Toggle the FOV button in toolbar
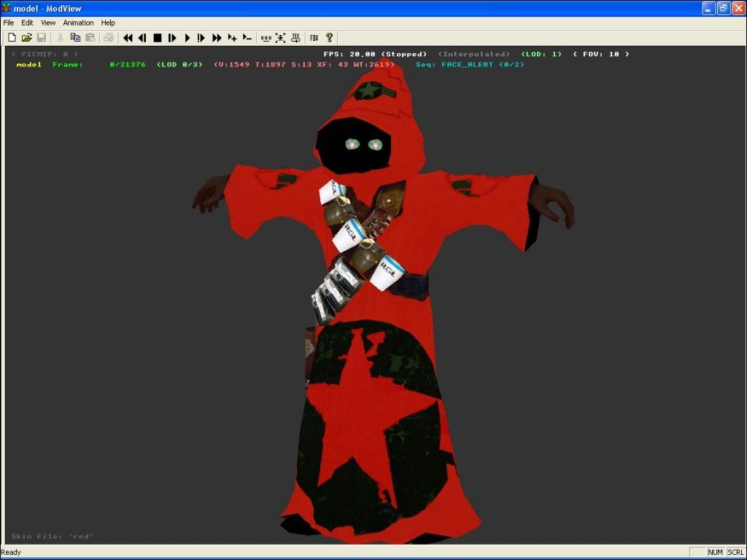Viewport: 747px width, 560px height. pyautogui.click(x=314, y=38)
